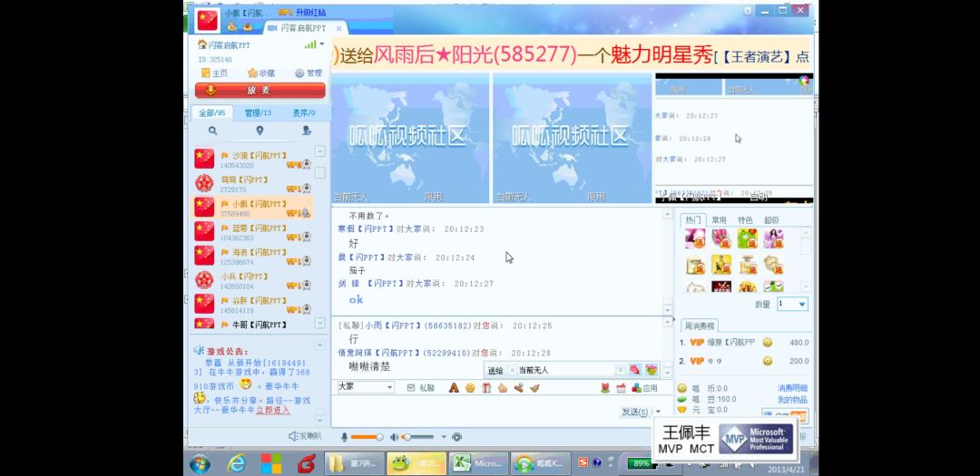Screen dimensions: 980x476
Task: Click the flower basket send-gift icon
Action: tap(652, 370)
